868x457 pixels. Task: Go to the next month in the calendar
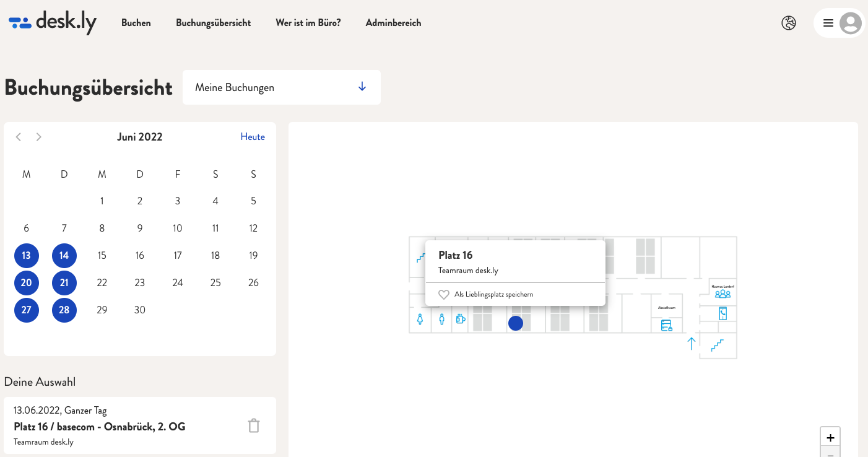pyautogui.click(x=38, y=137)
